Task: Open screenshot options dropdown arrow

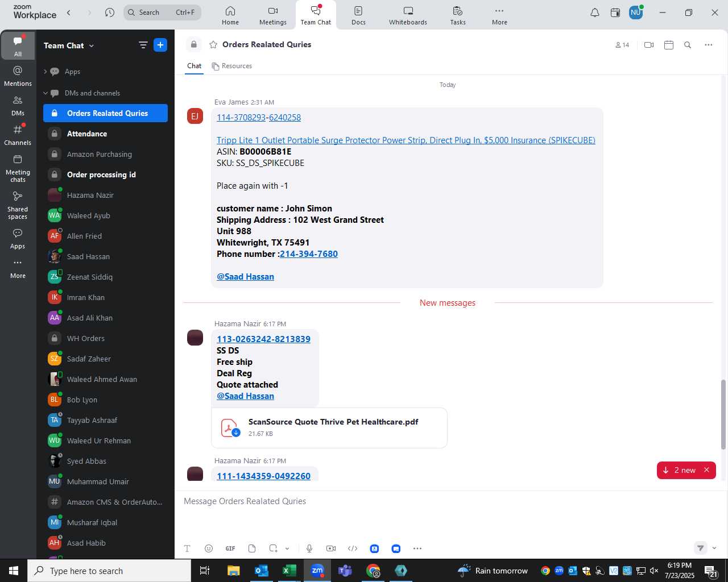Action: click(x=287, y=548)
